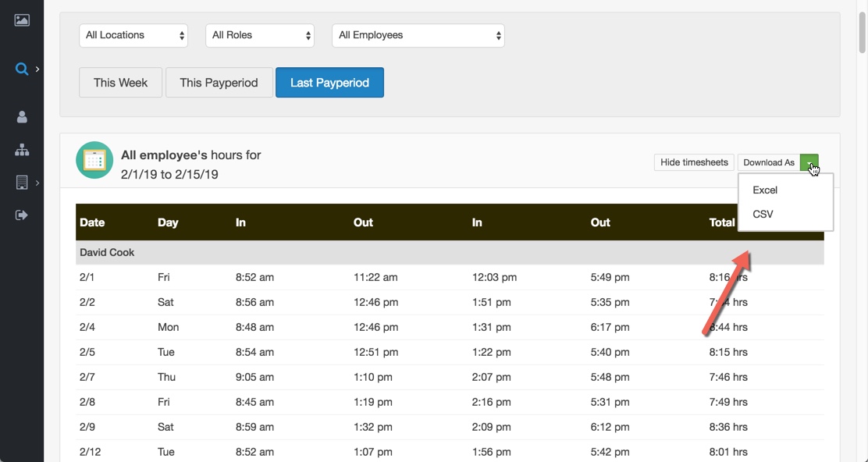This screenshot has height=462, width=868.
Task: Open the All Employees dropdown
Action: tap(418, 35)
